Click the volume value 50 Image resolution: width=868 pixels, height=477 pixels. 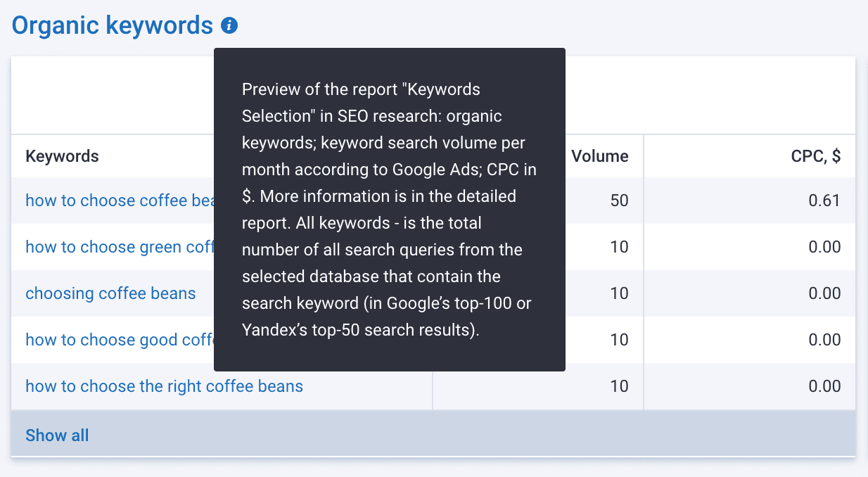pyautogui.click(x=619, y=201)
